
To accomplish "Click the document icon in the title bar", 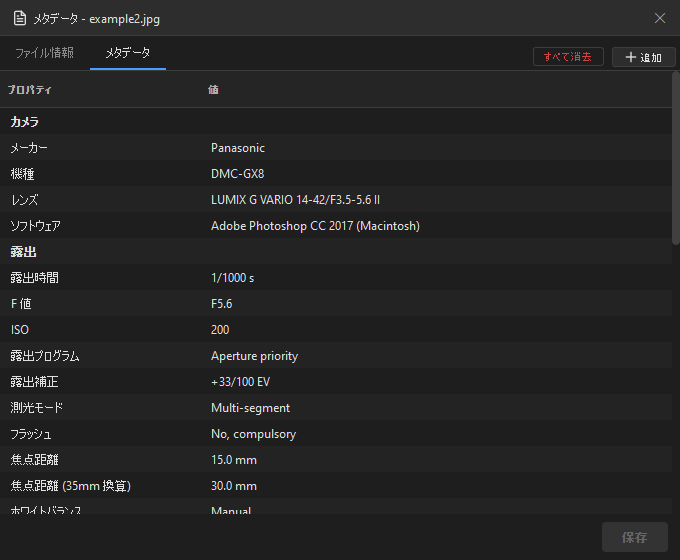I will point(20,18).
